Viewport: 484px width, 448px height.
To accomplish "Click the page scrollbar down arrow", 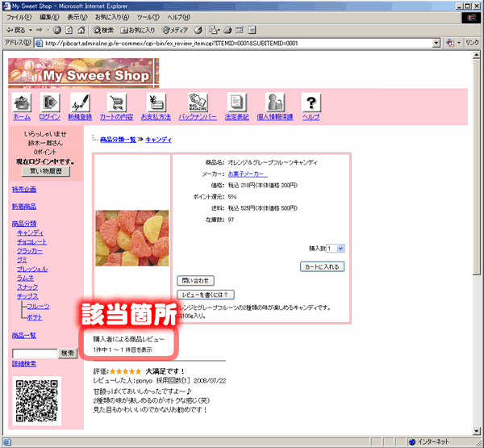I will 477,431.
